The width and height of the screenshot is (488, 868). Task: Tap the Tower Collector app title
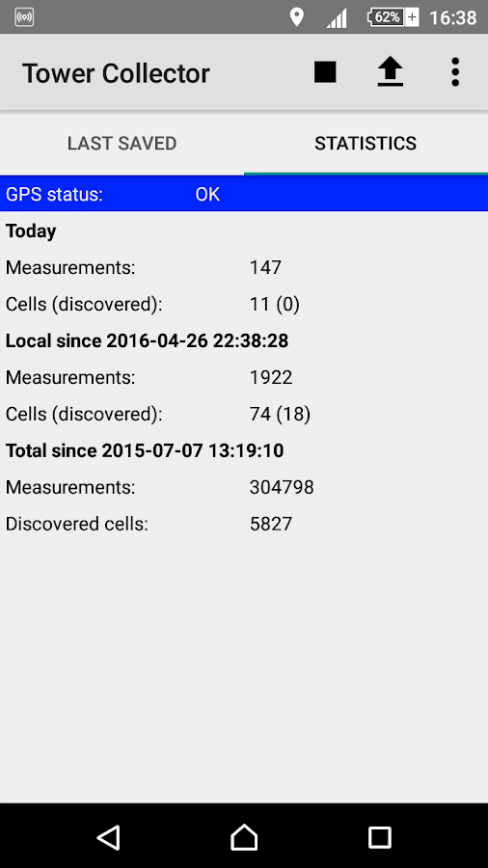tap(116, 73)
